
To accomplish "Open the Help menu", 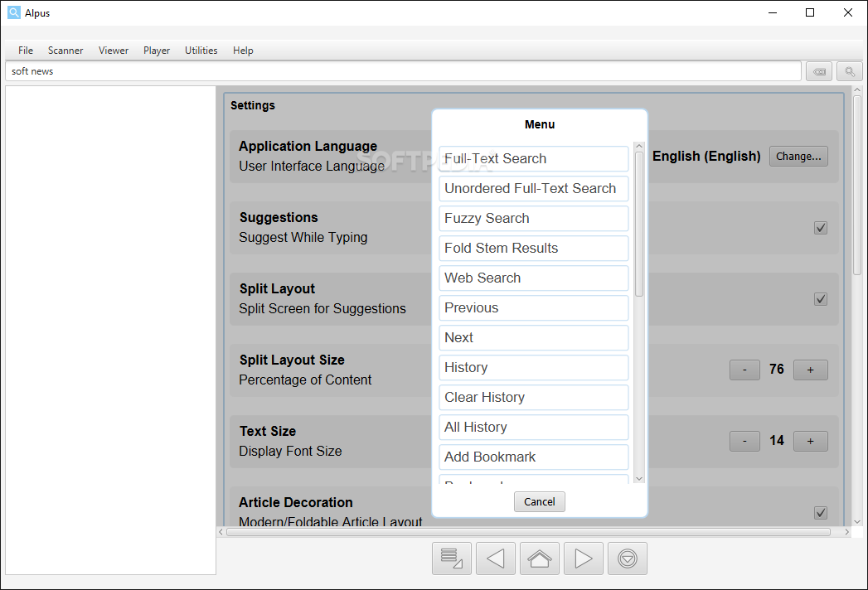I will tap(243, 51).
